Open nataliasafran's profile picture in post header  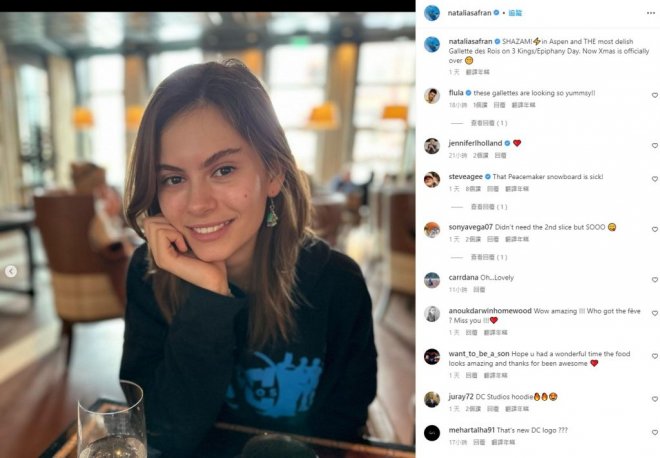click(432, 13)
